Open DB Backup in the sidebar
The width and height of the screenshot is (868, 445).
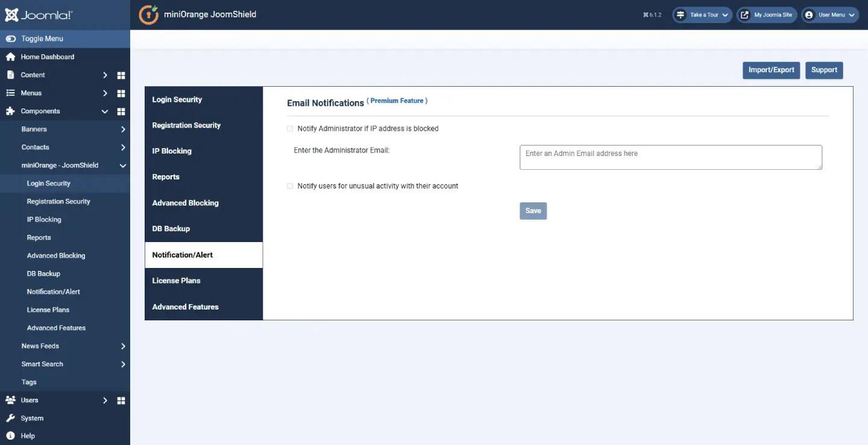click(x=65, y=273)
